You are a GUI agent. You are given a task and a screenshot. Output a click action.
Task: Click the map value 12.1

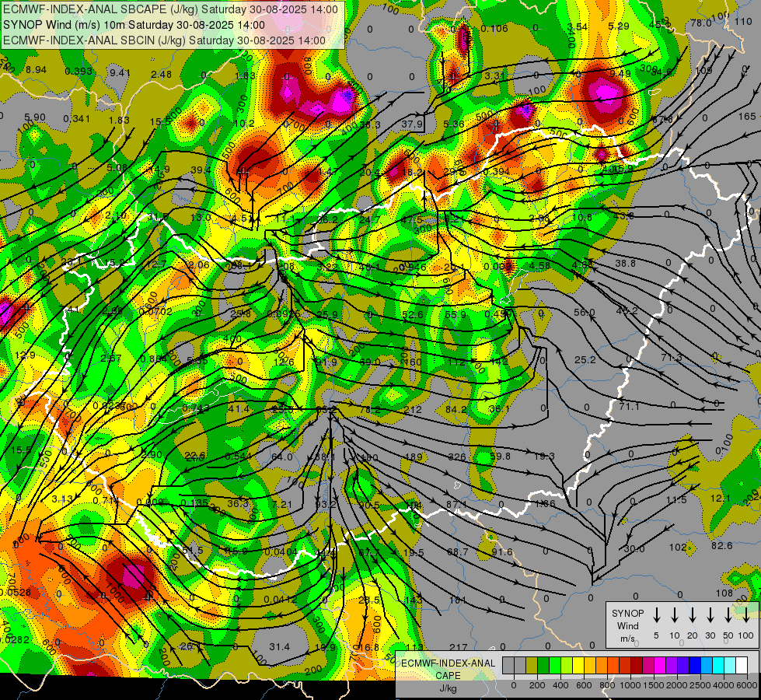coord(721,499)
